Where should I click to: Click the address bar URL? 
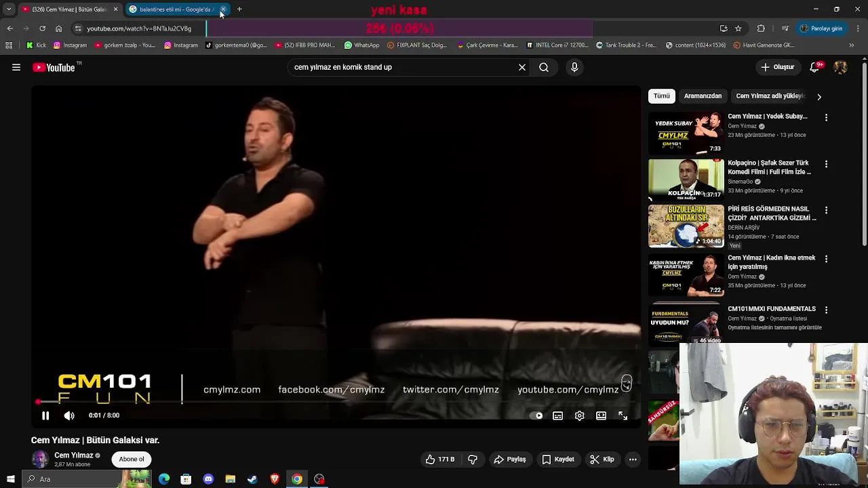[139, 28]
